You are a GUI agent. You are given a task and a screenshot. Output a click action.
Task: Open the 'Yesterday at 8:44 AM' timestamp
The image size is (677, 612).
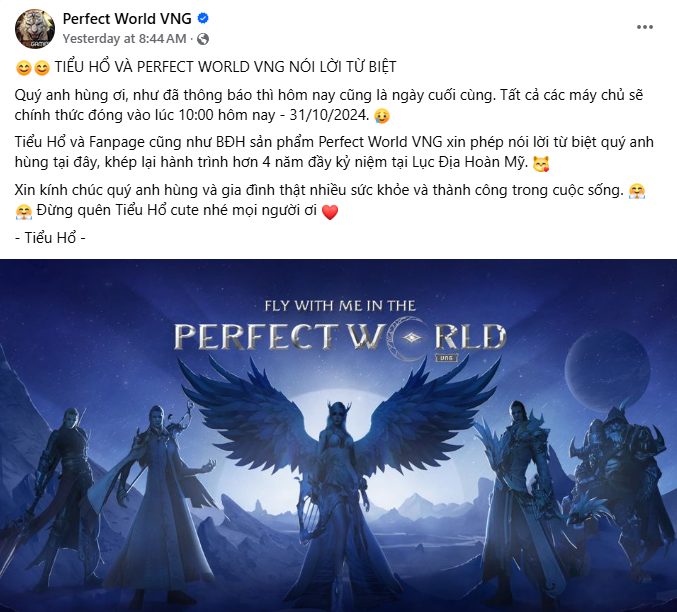point(124,39)
